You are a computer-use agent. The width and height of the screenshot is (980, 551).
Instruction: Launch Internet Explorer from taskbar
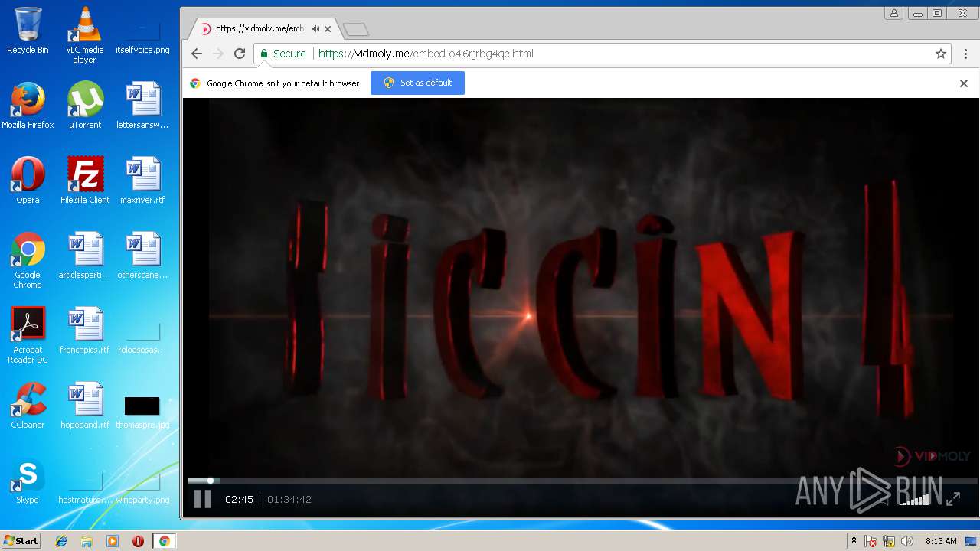61,541
